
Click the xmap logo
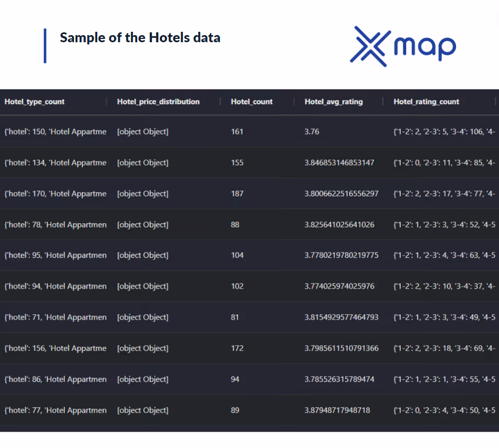[x=403, y=47]
